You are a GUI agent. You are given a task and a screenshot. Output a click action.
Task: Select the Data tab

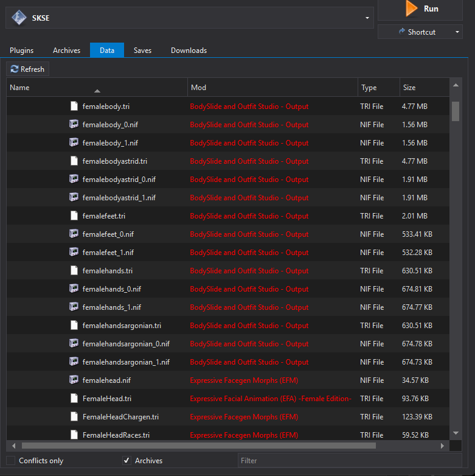(x=107, y=50)
